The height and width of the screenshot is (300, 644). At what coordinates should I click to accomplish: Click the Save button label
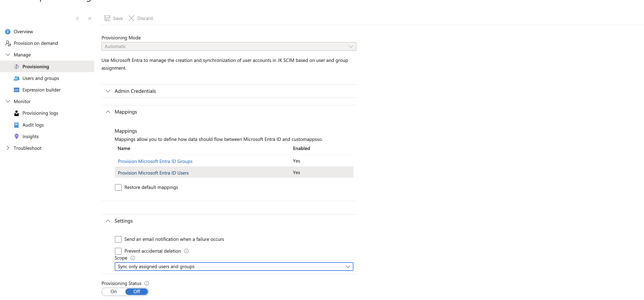pyautogui.click(x=118, y=18)
